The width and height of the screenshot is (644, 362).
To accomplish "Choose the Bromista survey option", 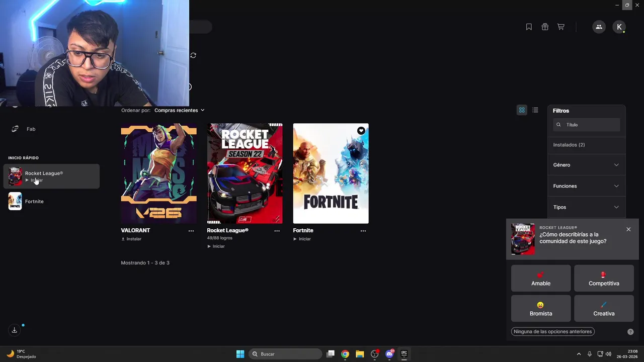I will pos(541,308).
